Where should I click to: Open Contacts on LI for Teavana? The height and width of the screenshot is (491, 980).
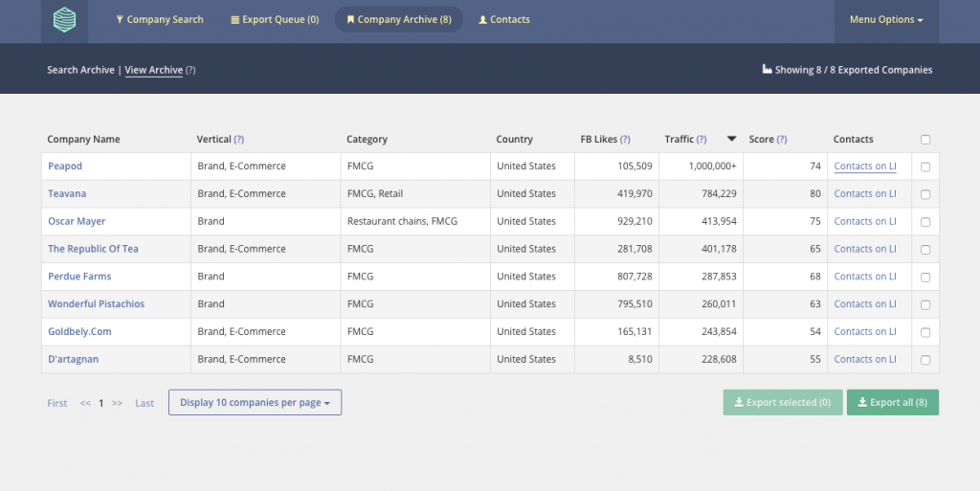coord(865,193)
